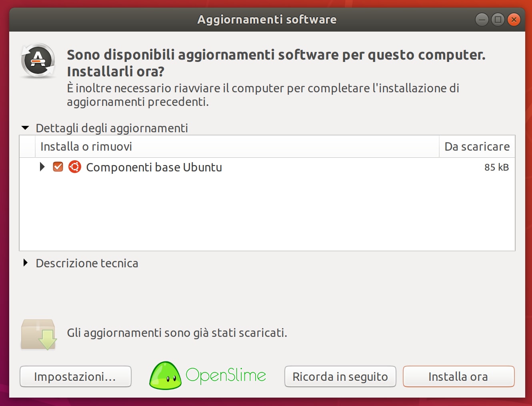
Task: Minimize the Aggiornamenti software window
Action: pos(482,19)
